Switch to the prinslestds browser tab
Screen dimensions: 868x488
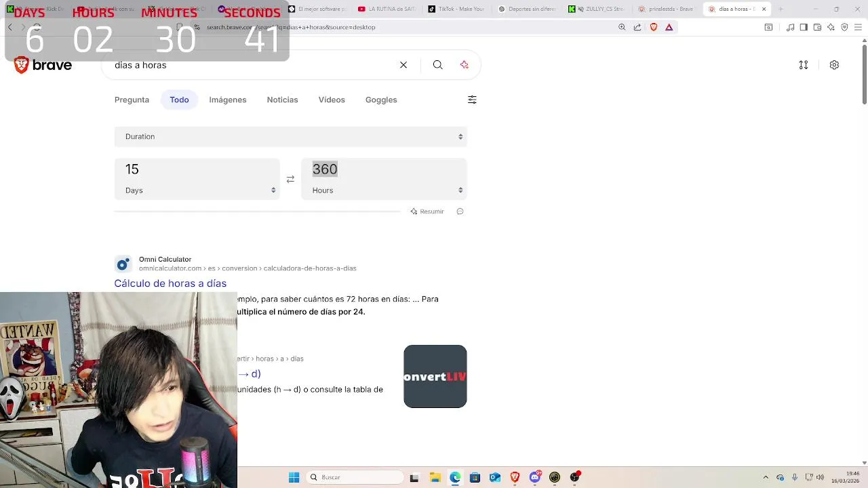pyautogui.click(x=667, y=9)
